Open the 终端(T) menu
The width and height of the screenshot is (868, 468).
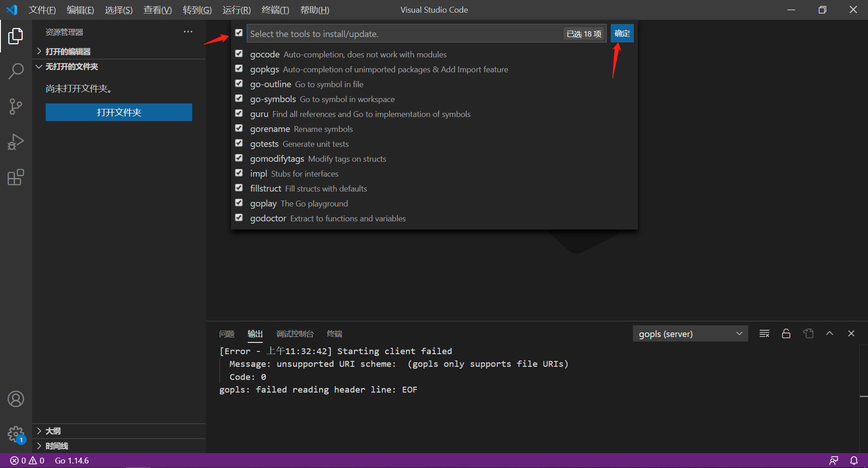(275, 10)
